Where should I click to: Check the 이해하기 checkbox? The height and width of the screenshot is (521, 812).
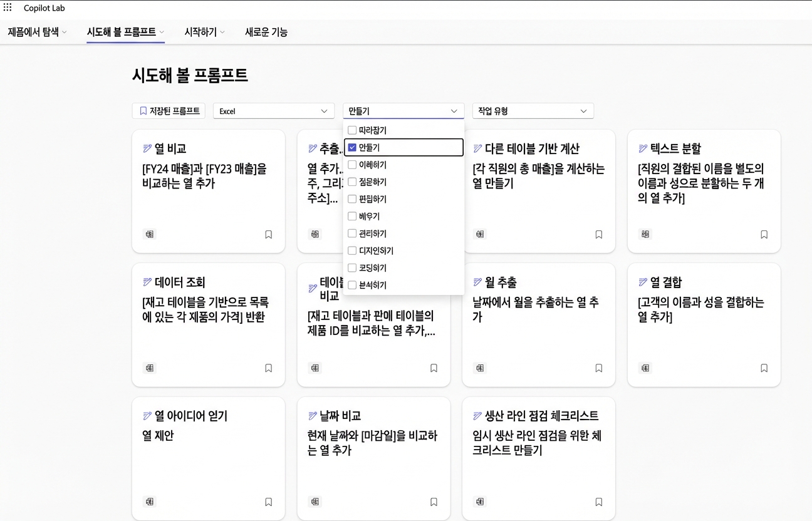click(x=352, y=165)
